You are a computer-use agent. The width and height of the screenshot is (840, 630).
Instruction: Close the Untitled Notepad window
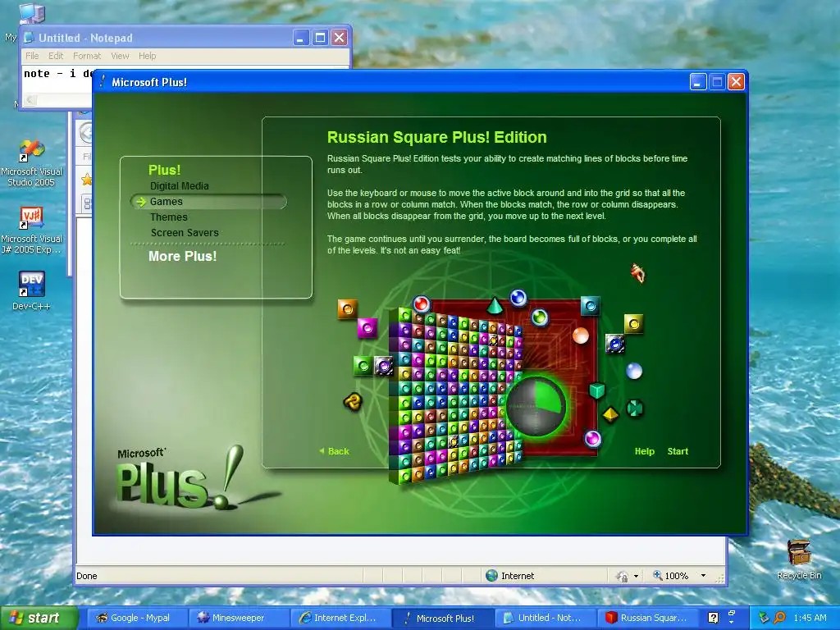(339, 38)
